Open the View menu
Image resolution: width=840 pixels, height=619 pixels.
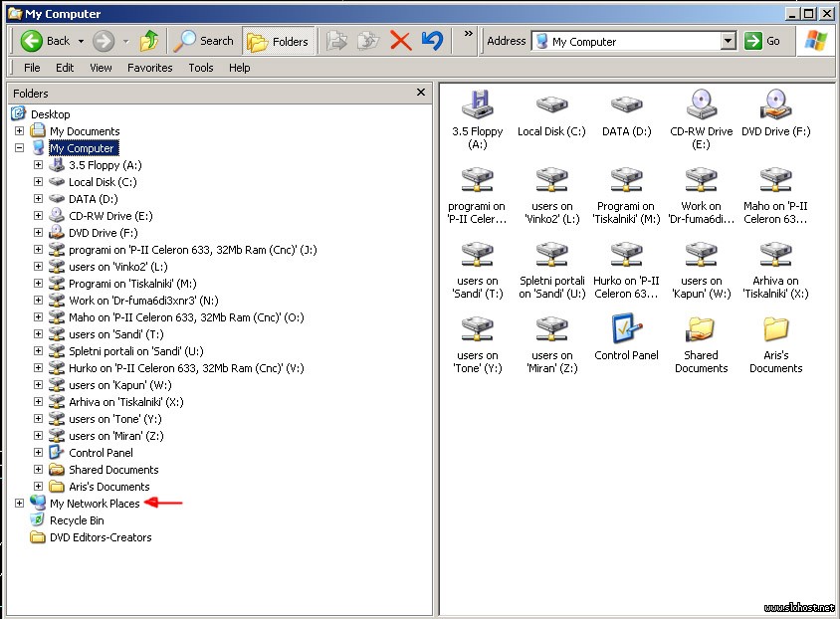(x=101, y=68)
